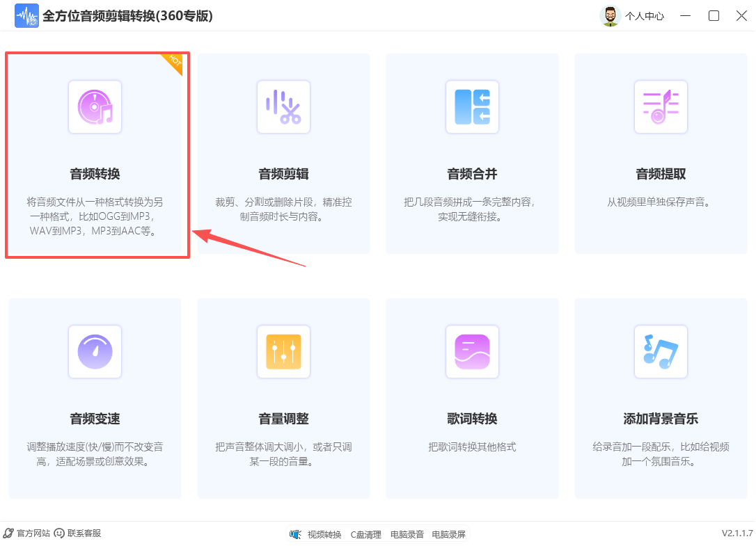
Task: Launch C盘清理 from the bottom bar
Action: click(365, 534)
